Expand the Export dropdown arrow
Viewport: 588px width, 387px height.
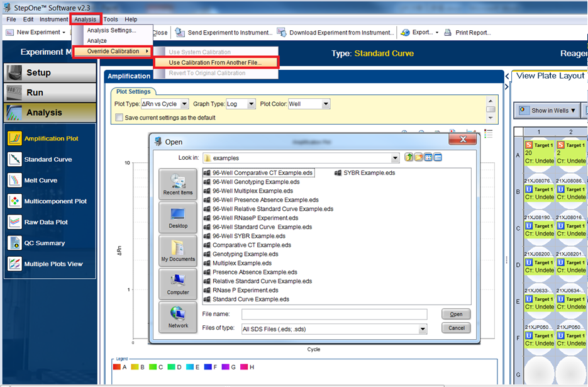click(x=437, y=33)
